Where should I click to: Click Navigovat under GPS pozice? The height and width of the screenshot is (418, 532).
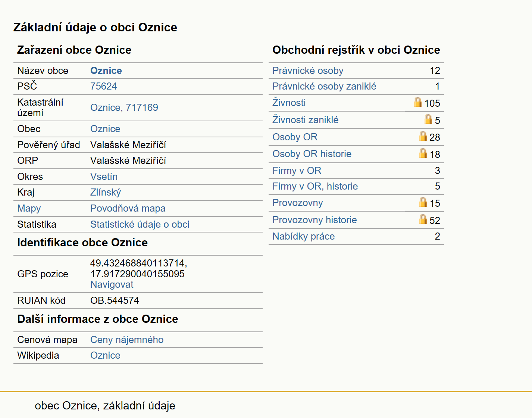coord(112,284)
